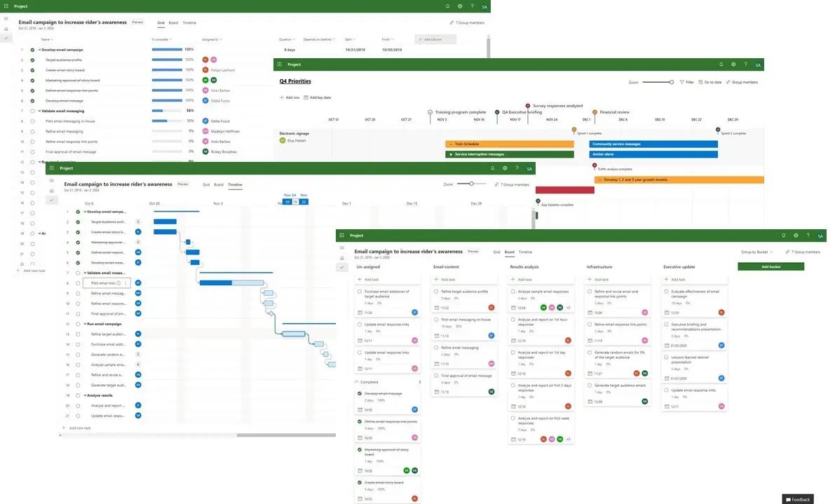835x504 pixels.
Task: Open app launcher in Q4 Priorities window
Action: 280,64
